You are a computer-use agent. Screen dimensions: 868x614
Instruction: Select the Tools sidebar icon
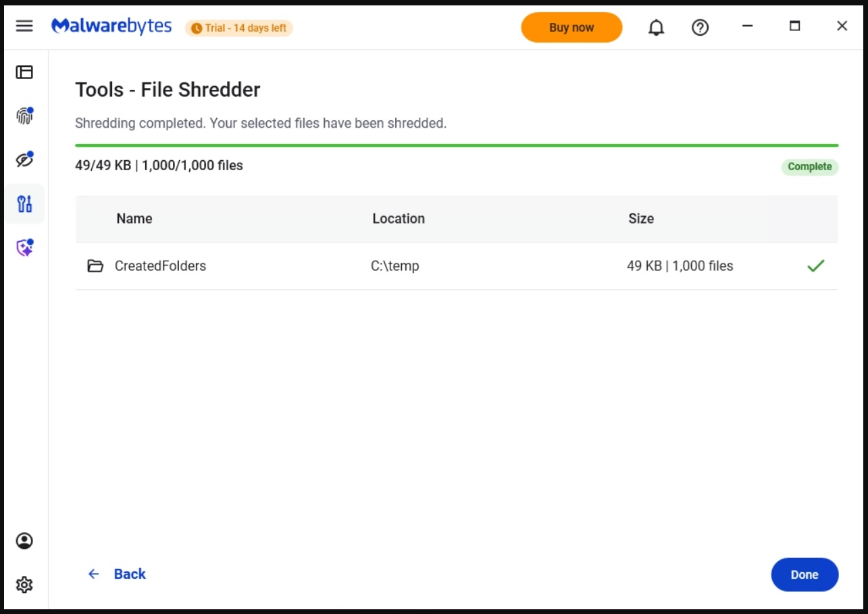[x=24, y=204]
